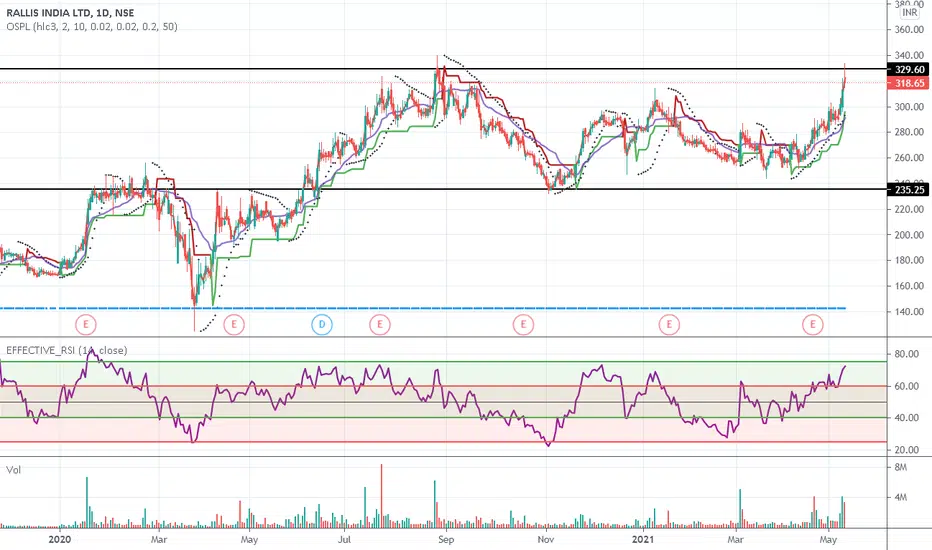
Task: Click the 300.00 price scale value
Action: click(909, 107)
